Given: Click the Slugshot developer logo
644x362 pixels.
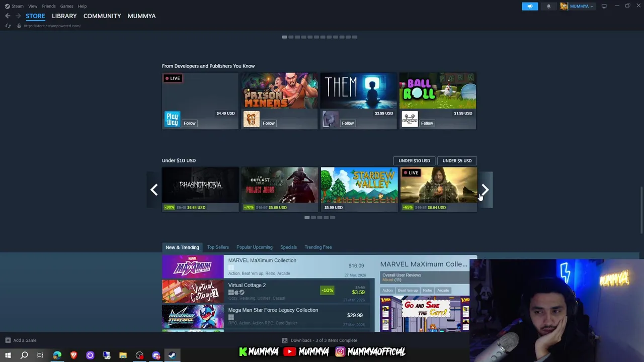Looking at the screenshot, I should point(410,119).
